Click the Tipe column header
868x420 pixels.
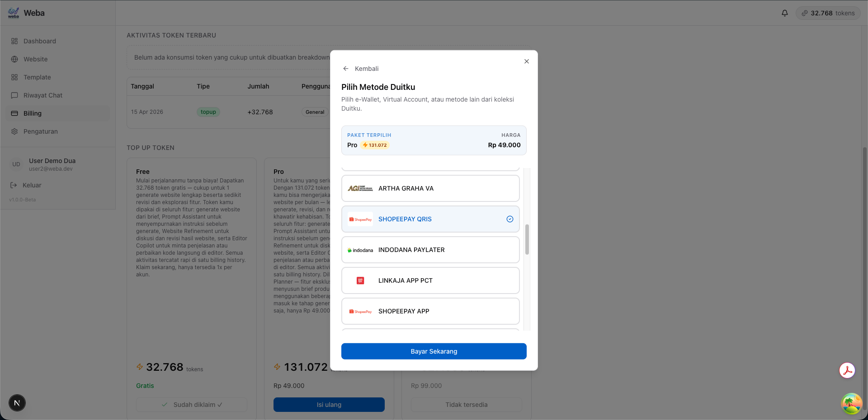203,86
